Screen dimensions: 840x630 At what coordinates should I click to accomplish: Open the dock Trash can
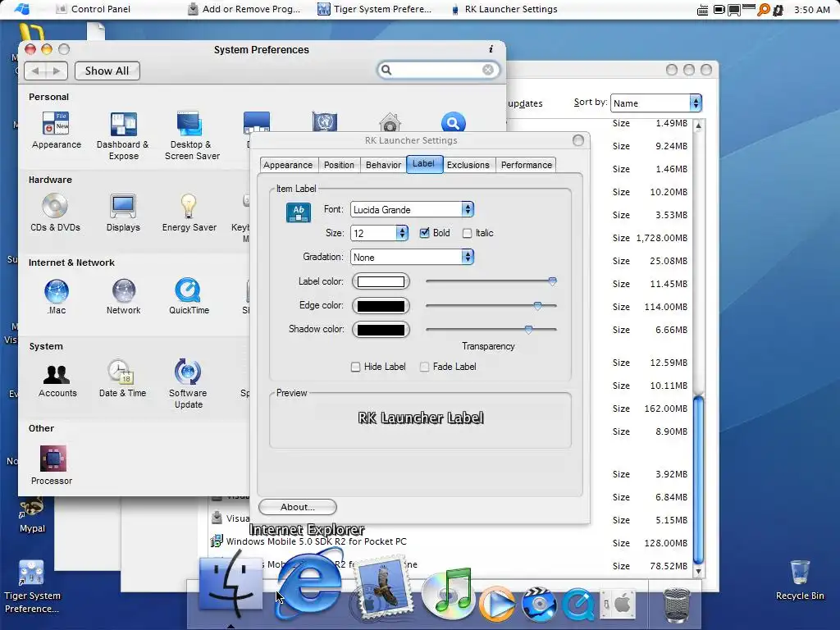click(x=676, y=605)
